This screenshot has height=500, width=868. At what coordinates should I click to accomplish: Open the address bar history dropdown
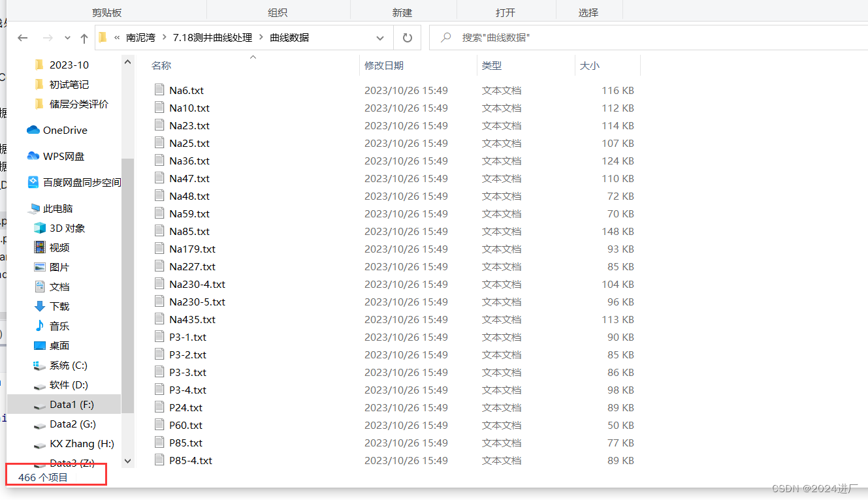pyautogui.click(x=380, y=38)
